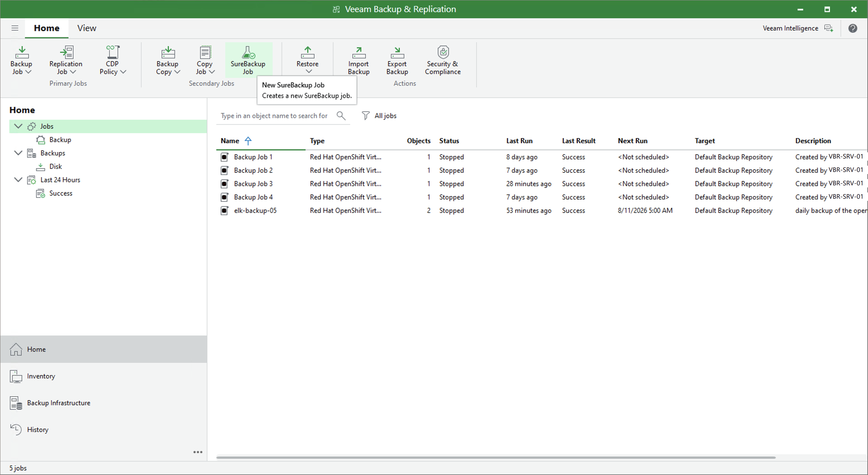Image resolution: width=868 pixels, height=475 pixels.
Task: Click the elk-backup-05 row icon
Action: pyautogui.click(x=224, y=211)
